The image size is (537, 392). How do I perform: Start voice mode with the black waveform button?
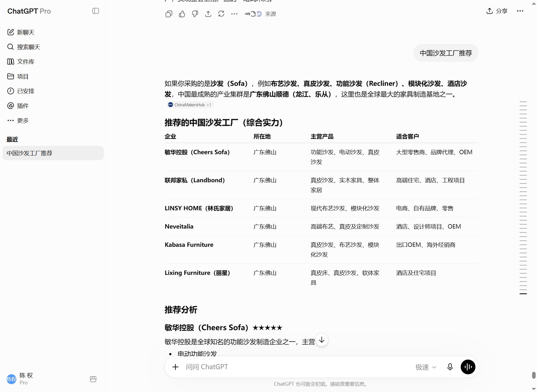pos(468,367)
